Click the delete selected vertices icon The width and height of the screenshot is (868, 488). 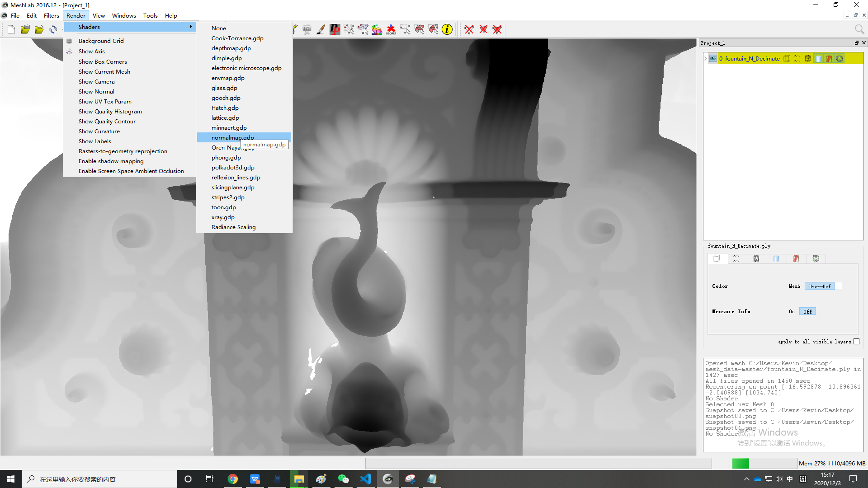tap(469, 30)
